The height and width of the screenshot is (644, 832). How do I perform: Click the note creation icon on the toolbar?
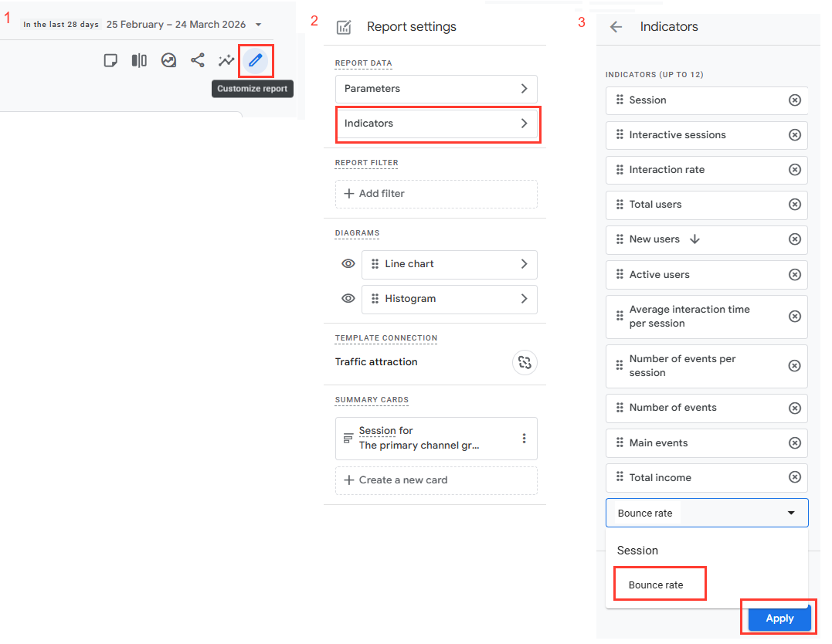point(110,60)
